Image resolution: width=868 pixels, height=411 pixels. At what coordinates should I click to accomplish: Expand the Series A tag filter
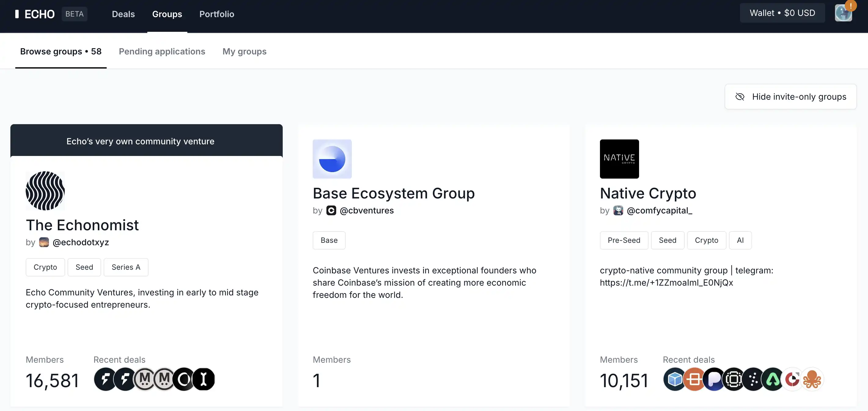pos(126,266)
